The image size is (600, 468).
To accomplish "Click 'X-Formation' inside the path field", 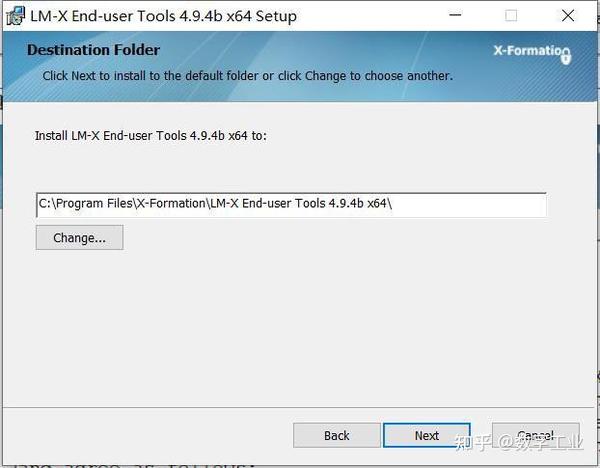I will 171,203.
